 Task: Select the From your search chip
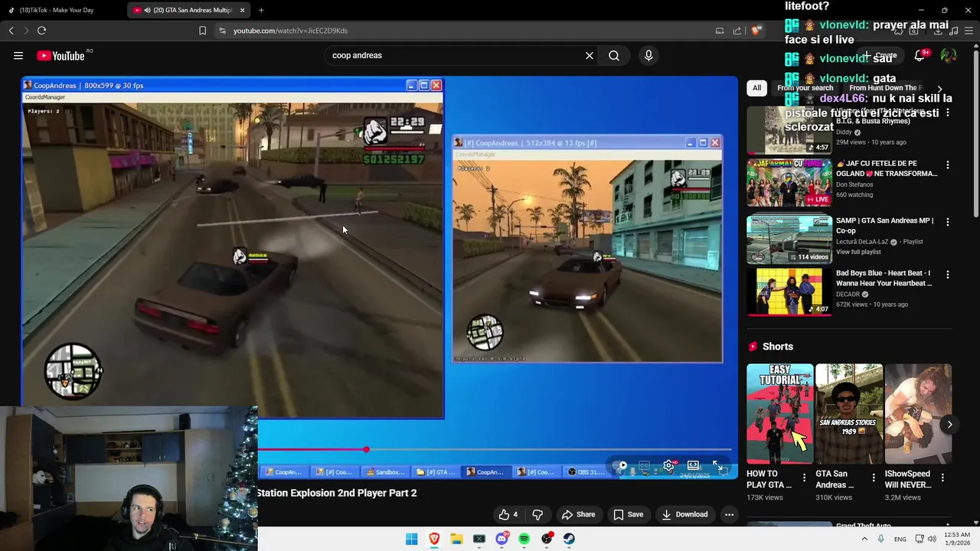pyautogui.click(x=805, y=88)
